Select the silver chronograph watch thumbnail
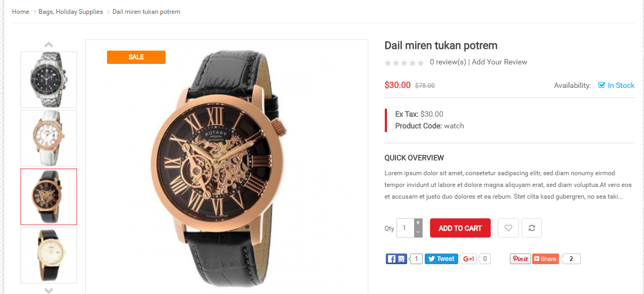The image size is (644, 294). (48, 79)
